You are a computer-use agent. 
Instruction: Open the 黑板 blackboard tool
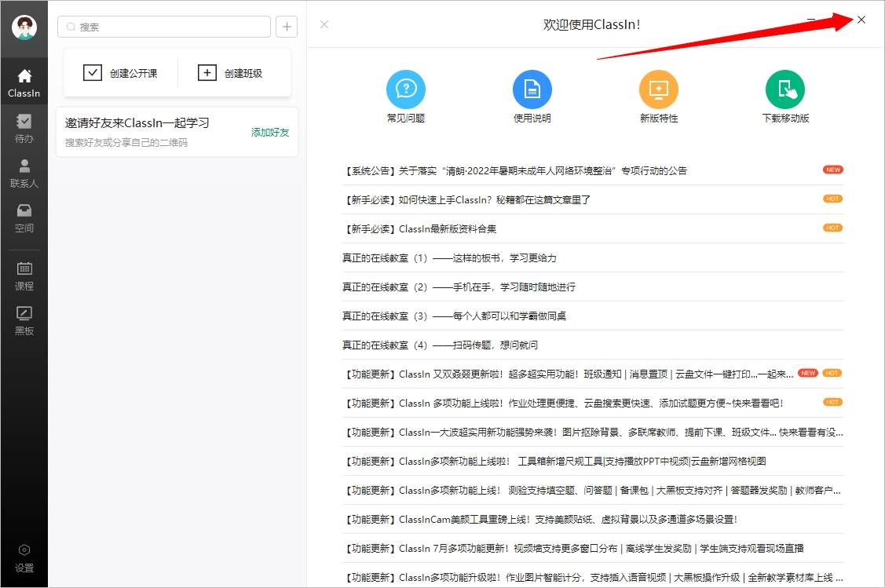coord(24,321)
